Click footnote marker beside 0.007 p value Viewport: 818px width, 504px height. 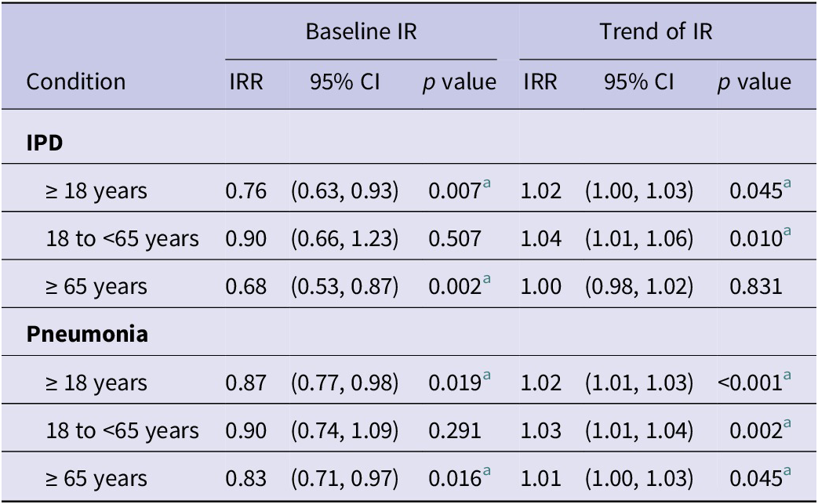point(487,183)
